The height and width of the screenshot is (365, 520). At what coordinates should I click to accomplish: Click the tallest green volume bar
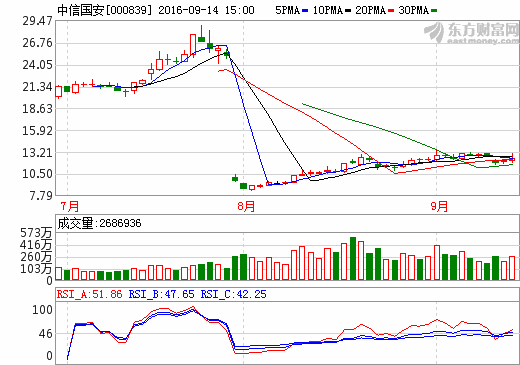(353, 258)
